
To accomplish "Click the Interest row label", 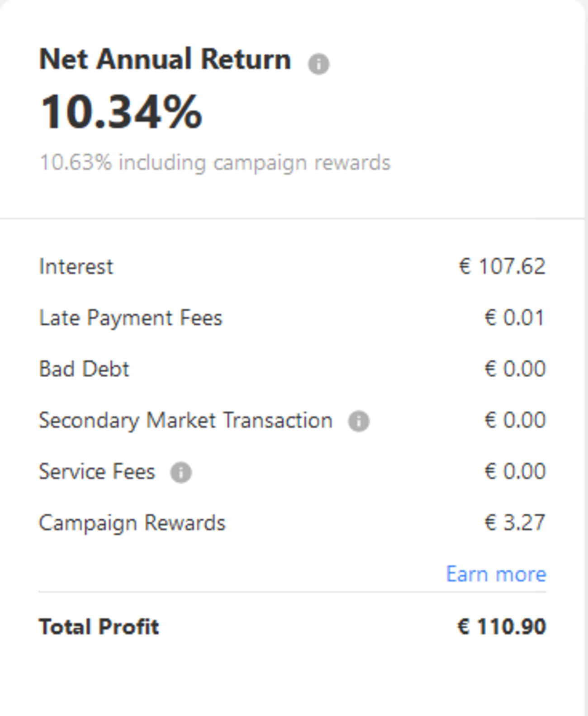I will tap(76, 266).
